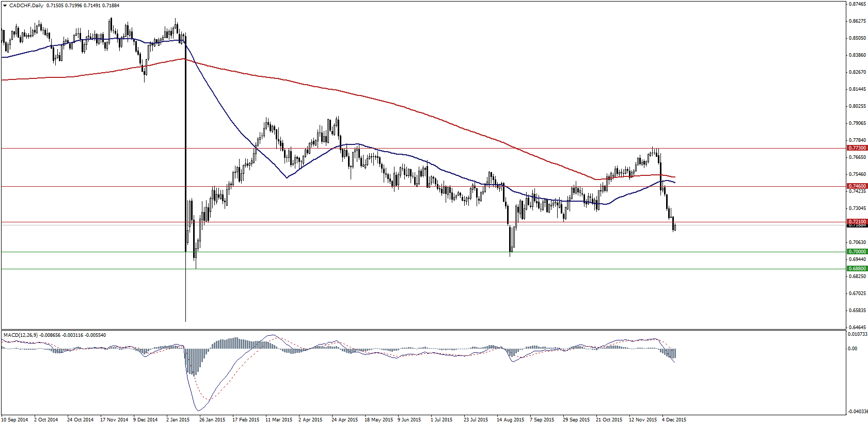Click the 1 Jul 2015 date label

[441, 420]
